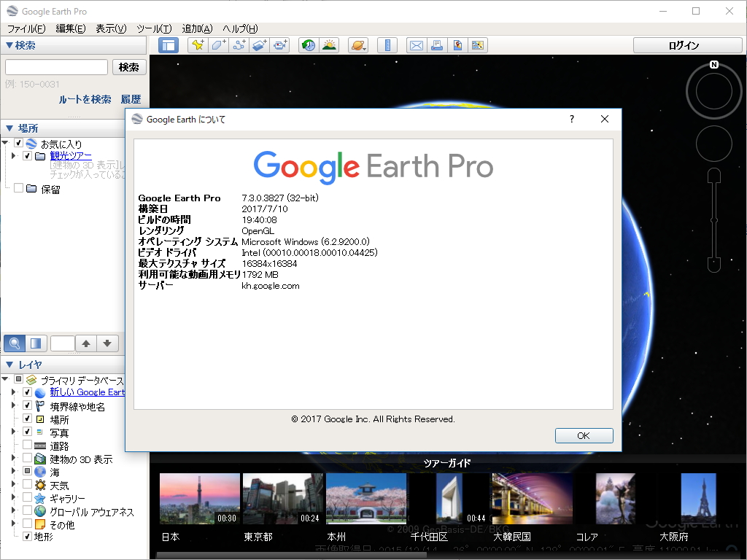747x560 pixels.
Task: Enable the 道路 (Roads) layer checkbox
Action: click(x=27, y=443)
